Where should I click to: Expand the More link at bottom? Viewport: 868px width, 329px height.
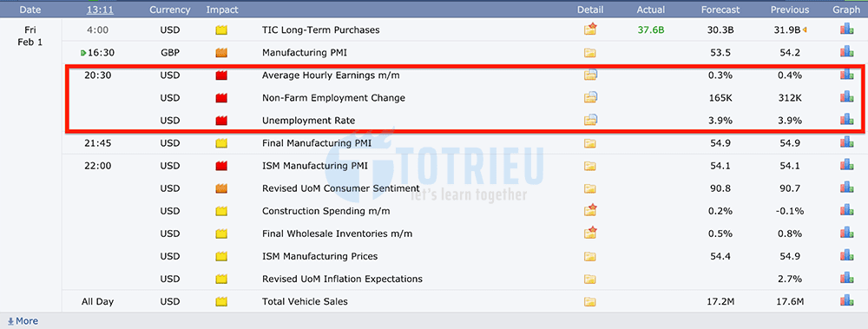(23, 320)
